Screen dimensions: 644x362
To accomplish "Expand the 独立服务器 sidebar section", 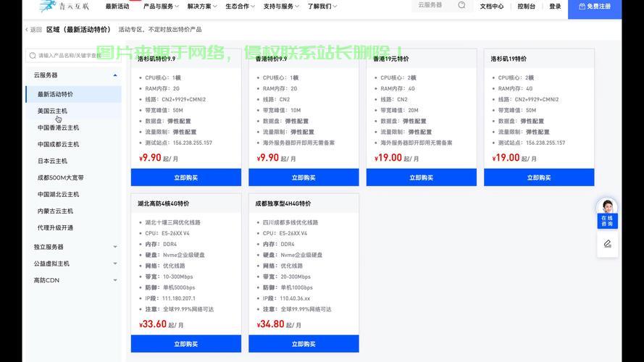I will pyautogui.click(x=114, y=247).
